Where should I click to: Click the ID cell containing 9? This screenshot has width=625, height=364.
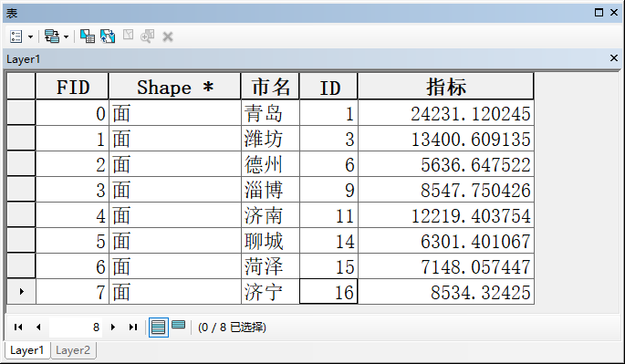[x=328, y=190]
